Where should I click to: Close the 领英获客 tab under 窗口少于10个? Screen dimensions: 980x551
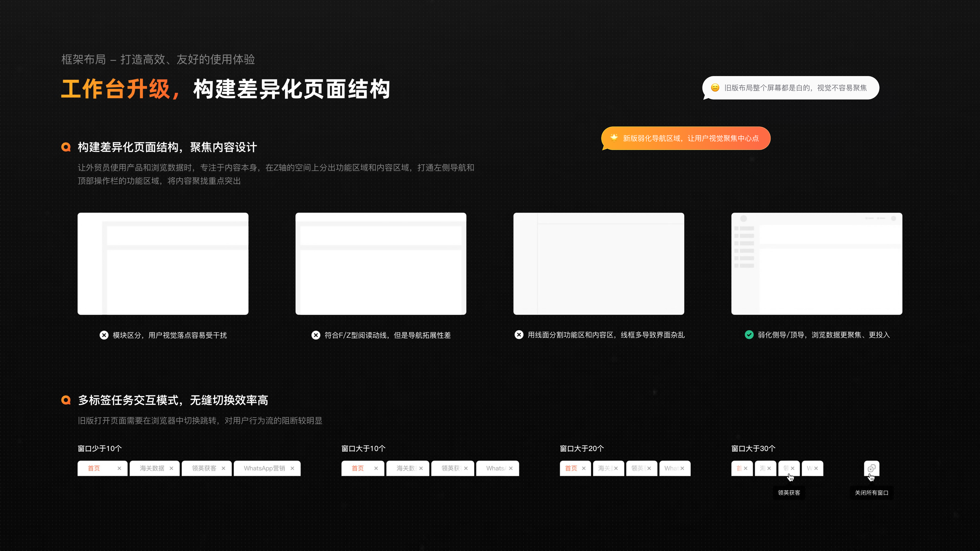tap(224, 468)
